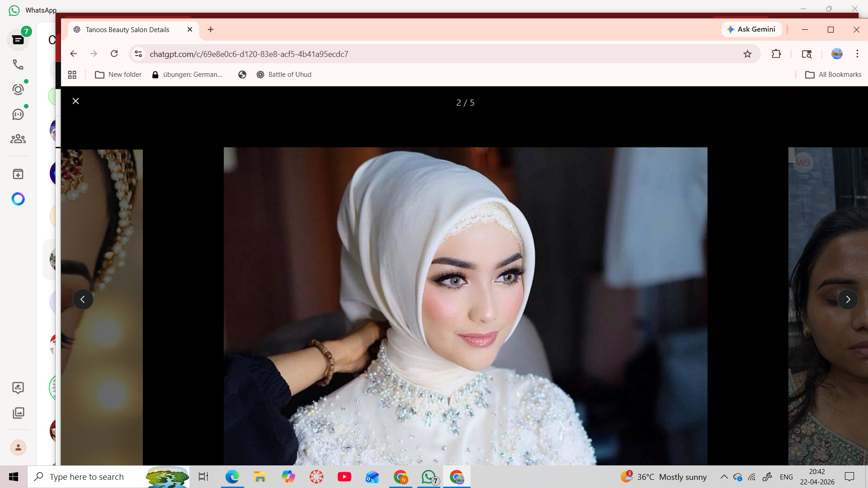Image resolution: width=868 pixels, height=488 pixels.
Task: Open WhatsApp Archived chats icon
Action: coord(18,174)
